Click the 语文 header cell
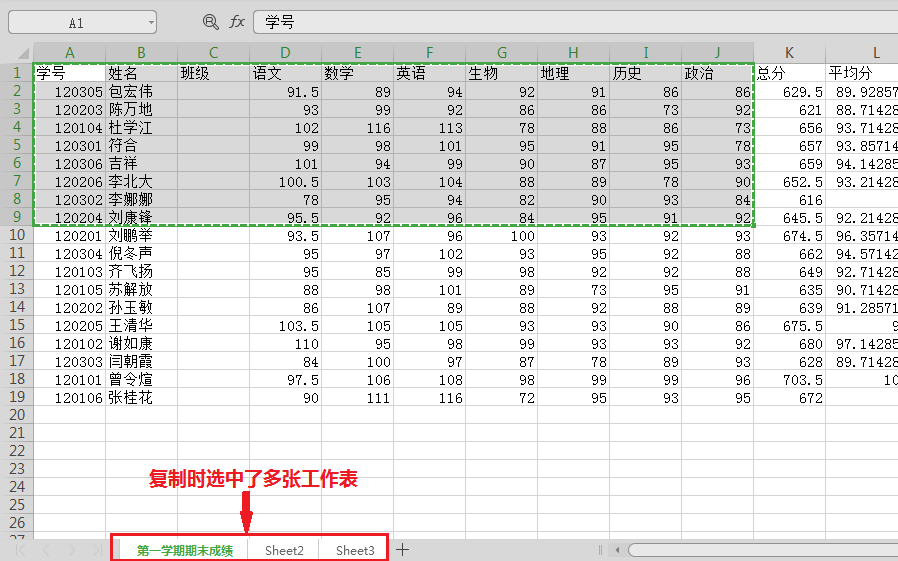Screen dimensions: 898x561 point(286,73)
